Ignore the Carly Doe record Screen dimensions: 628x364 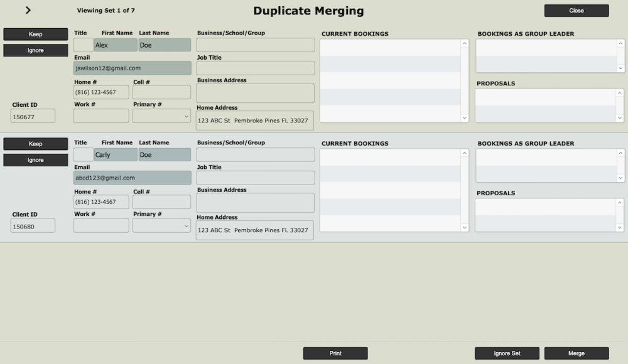coord(36,160)
